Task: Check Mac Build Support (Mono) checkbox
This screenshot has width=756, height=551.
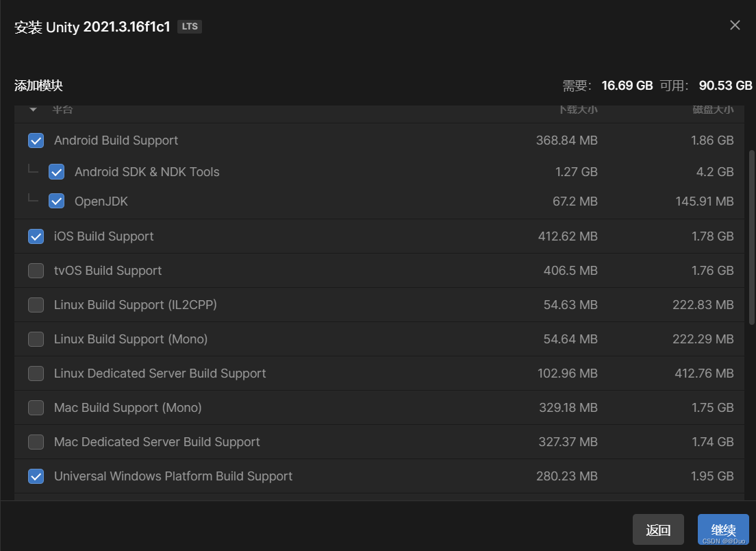Action: click(x=36, y=408)
